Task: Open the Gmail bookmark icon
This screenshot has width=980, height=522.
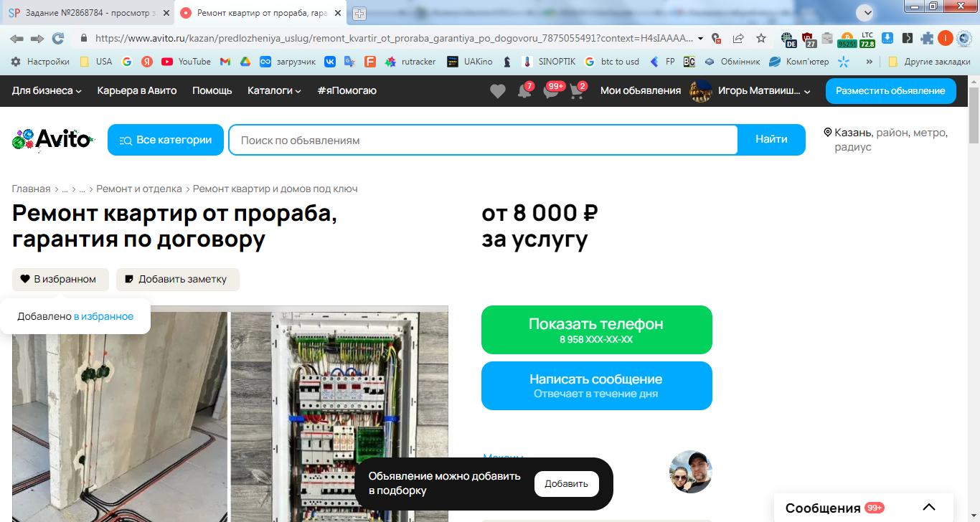Action: (225, 62)
